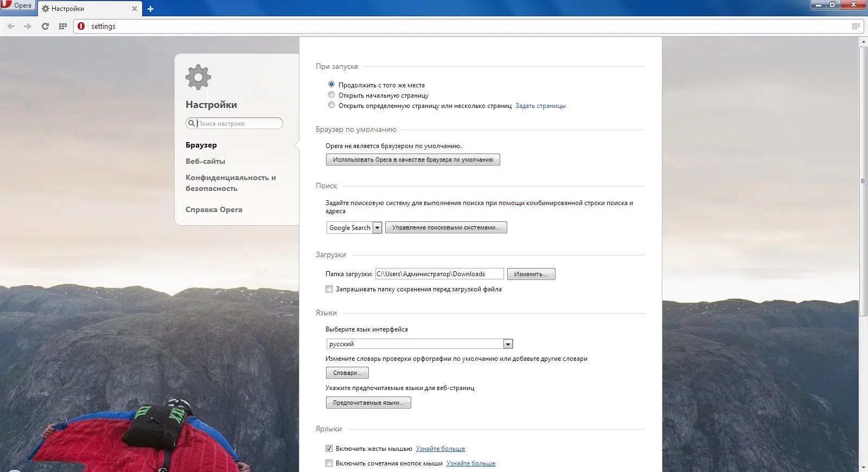Close the Opera window
The image size is (868, 472).
(x=853, y=5)
